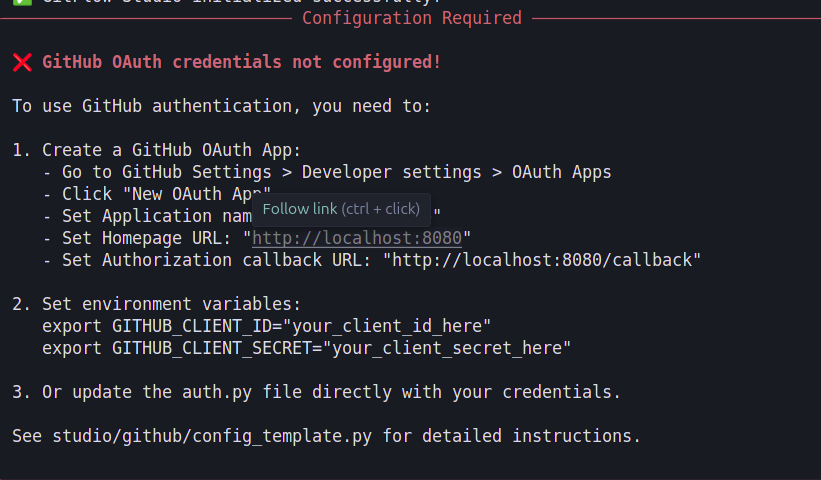Click the "2. Set environment variables:" line
Viewport: 821px width, 480px height.
tap(157, 304)
